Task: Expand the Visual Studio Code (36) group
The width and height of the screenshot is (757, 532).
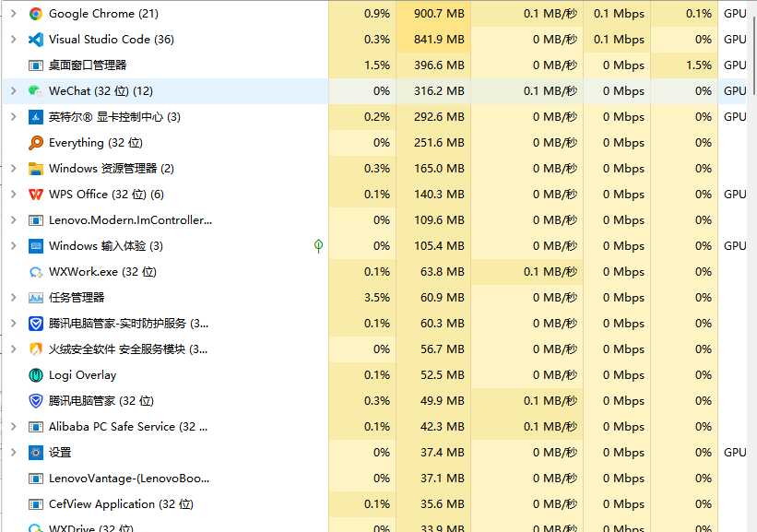Action: pos(14,40)
